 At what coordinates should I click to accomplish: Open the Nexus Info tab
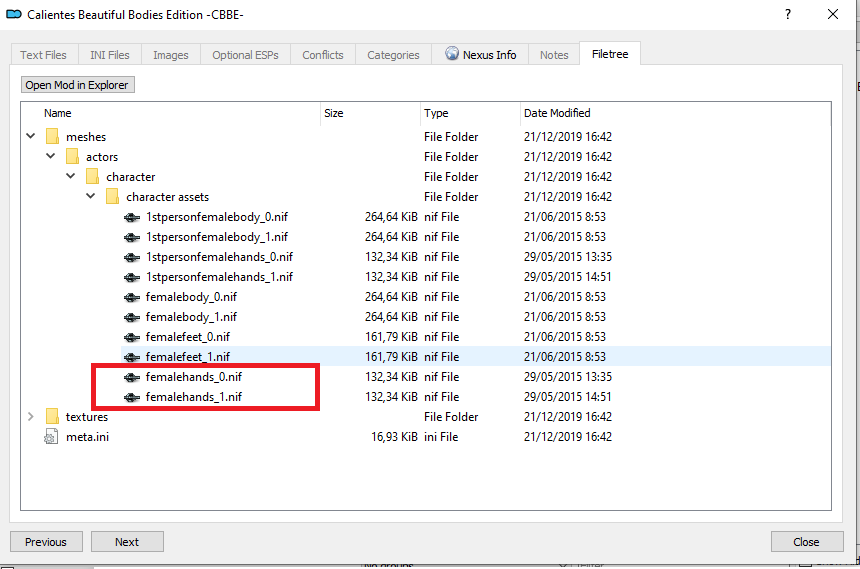pyautogui.click(x=480, y=55)
